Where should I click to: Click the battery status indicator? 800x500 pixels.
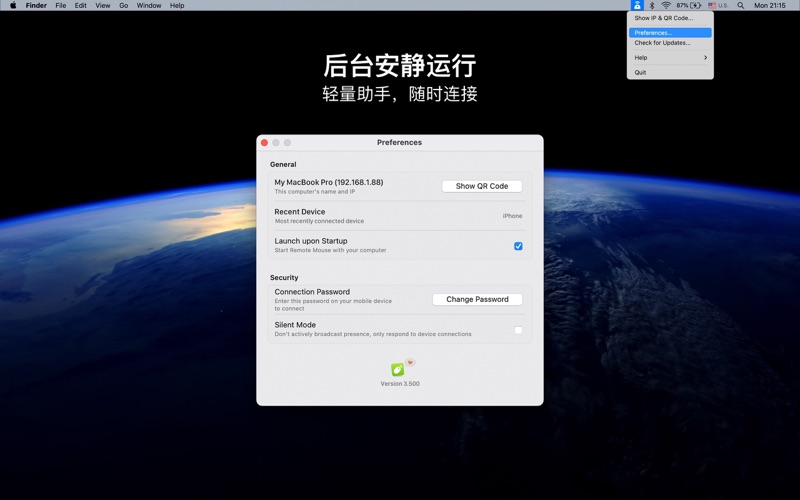click(689, 6)
